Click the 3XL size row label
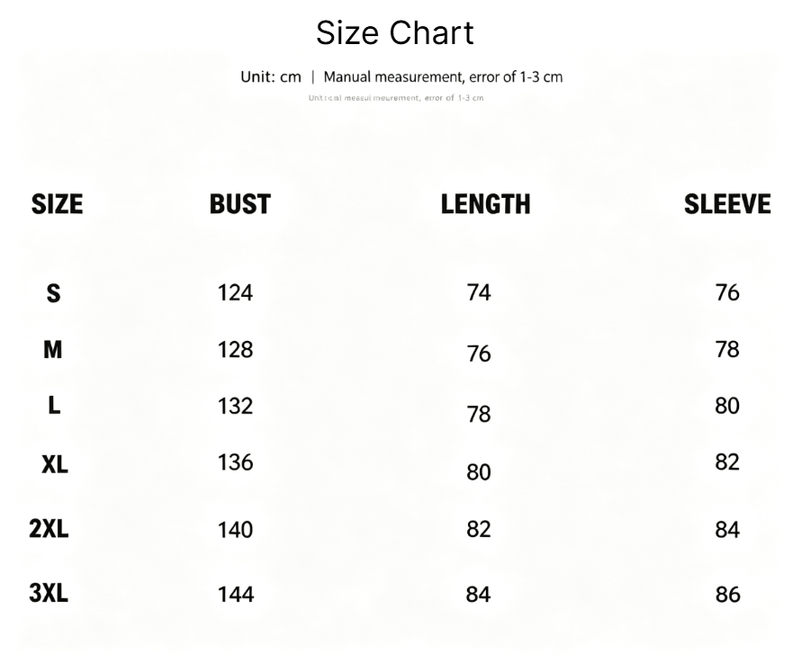 [x=49, y=594]
